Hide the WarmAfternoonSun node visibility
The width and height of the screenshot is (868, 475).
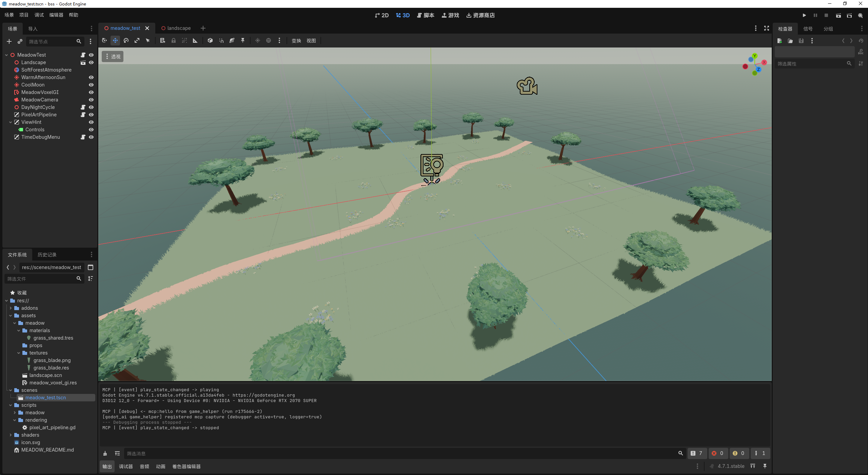pyautogui.click(x=91, y=77)
